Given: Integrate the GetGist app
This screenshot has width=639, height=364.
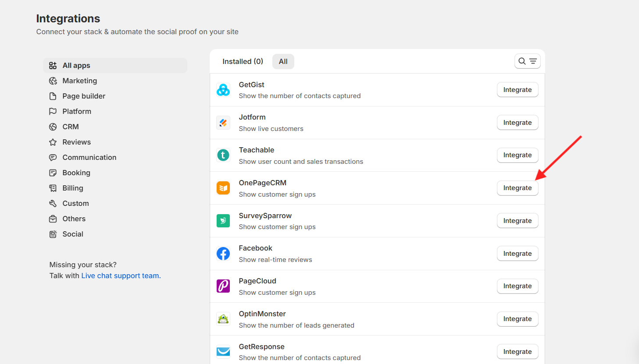Looking at the screenshot, I should click(x=518, y=90).
